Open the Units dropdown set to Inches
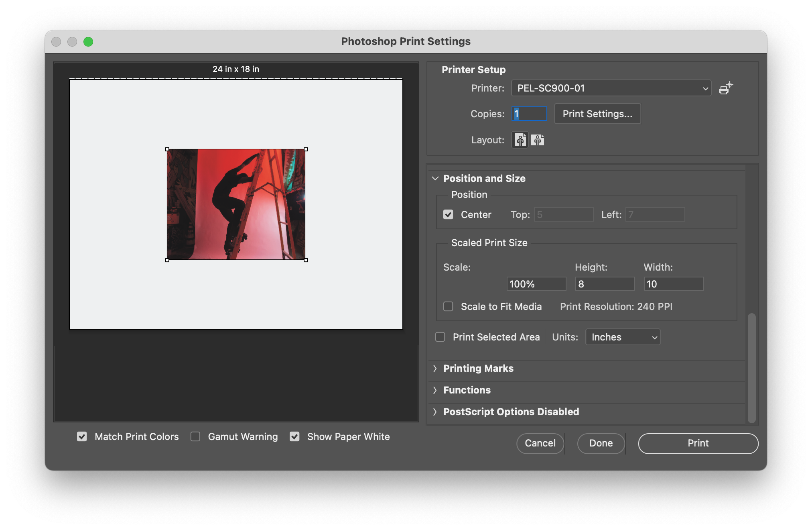The image size is (812, 530). click(x=623, y=337)
